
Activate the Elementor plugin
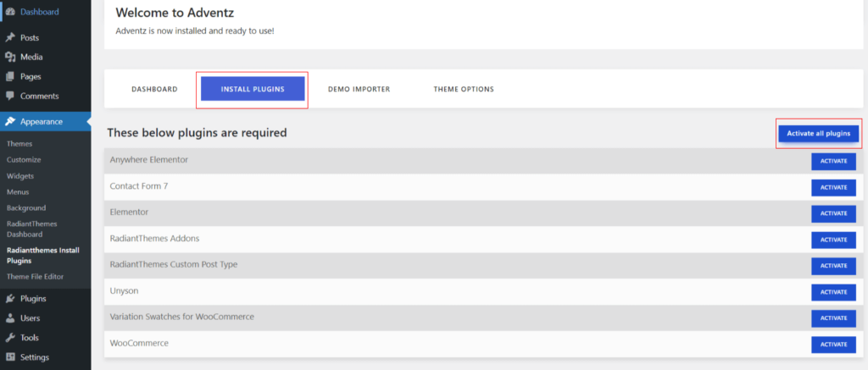tap(832, 213)
